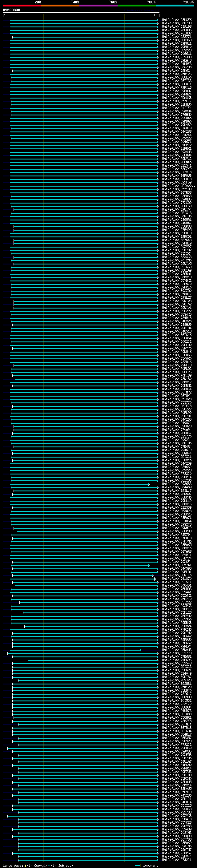Open hit UniRef100_P61837
197x868 pixels.
coord(177,33)
